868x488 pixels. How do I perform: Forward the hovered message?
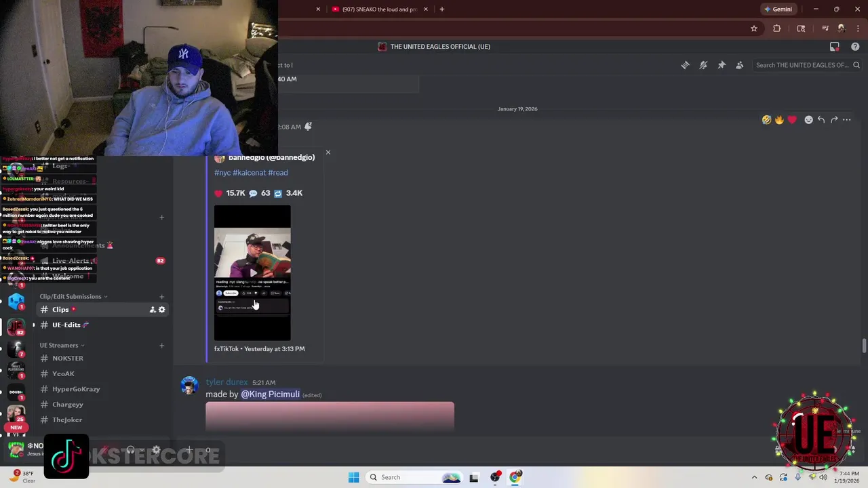(834, 120)
